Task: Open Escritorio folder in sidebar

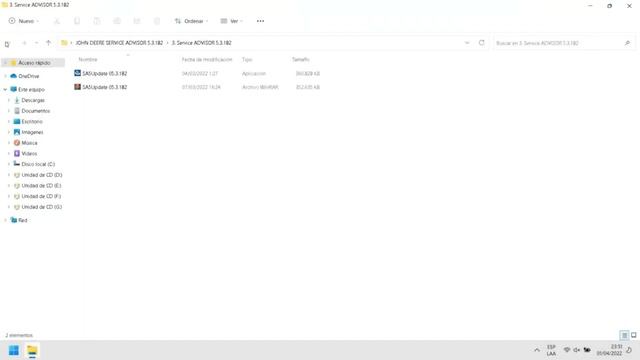Action: [x=31, y=122]
